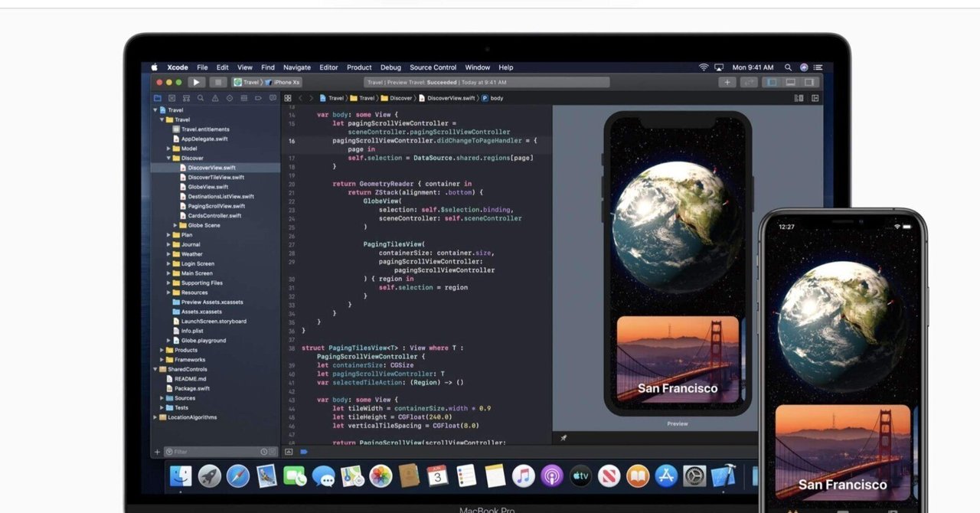Viewport: 980px width, 513px height.
Task: Stop the running build with Stop button
Action: pyautogui.click(x=218, y=82)
